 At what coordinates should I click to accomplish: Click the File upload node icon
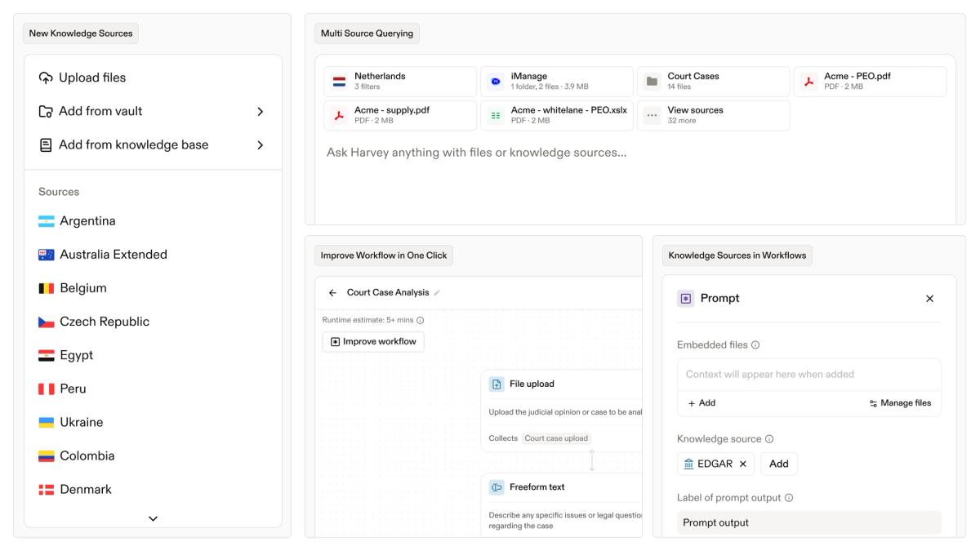pyautogui.click(x=496, y=384)
